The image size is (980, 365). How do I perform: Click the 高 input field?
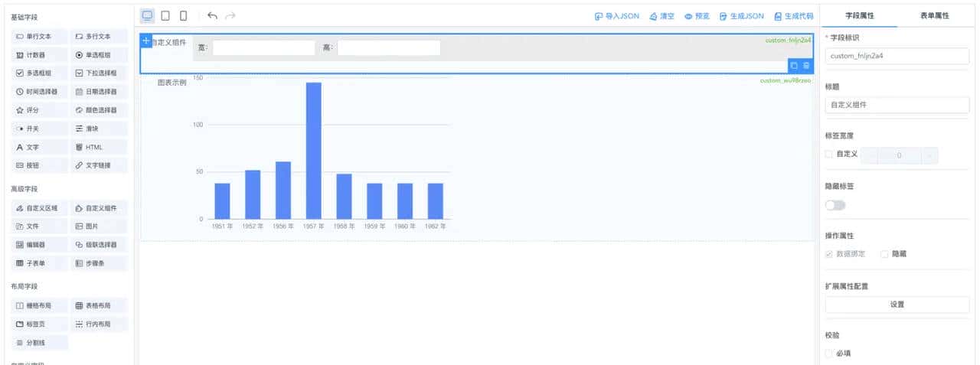(389, 48)
